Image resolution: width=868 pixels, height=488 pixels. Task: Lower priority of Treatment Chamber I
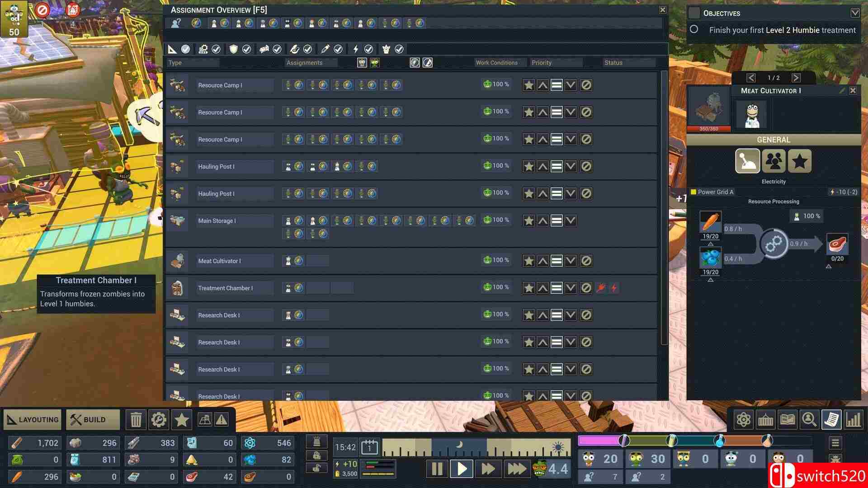tap(571, 288)
